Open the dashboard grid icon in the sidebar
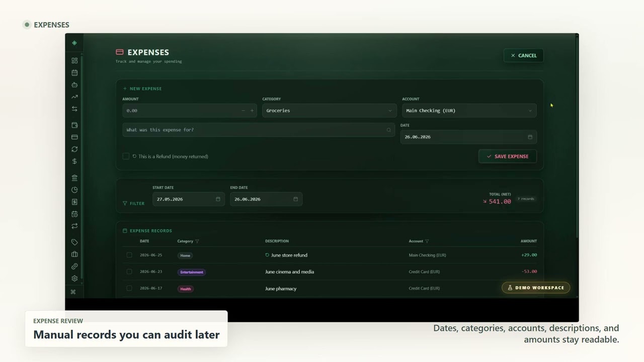 (x=74, y=61)
